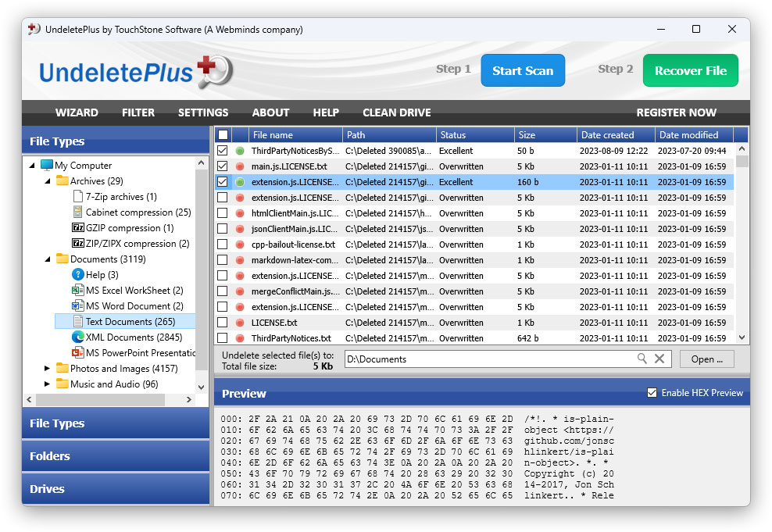The height and width of the screenshot is (532, 772).
Task: Click the Help question mark icon
Action: coord(78,275)
